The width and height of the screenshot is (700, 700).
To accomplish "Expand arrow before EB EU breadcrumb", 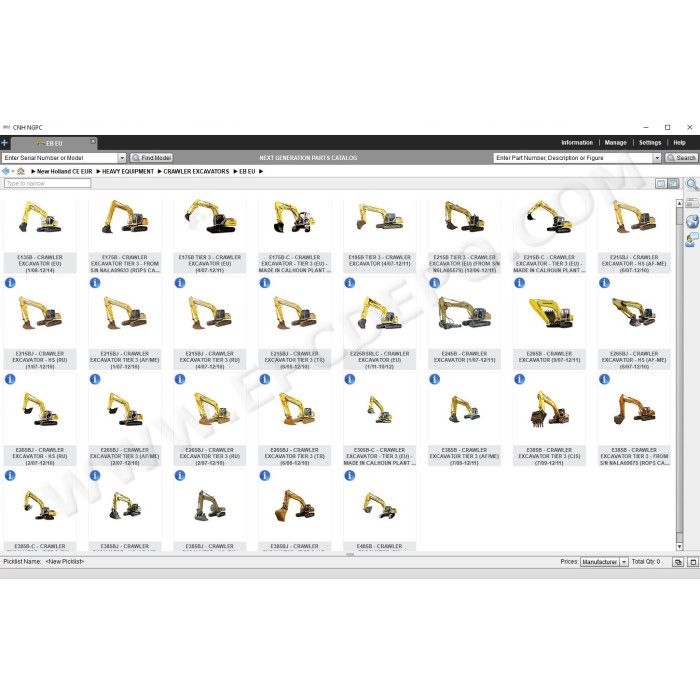I will pyautogui.click(x=235, y=171).
